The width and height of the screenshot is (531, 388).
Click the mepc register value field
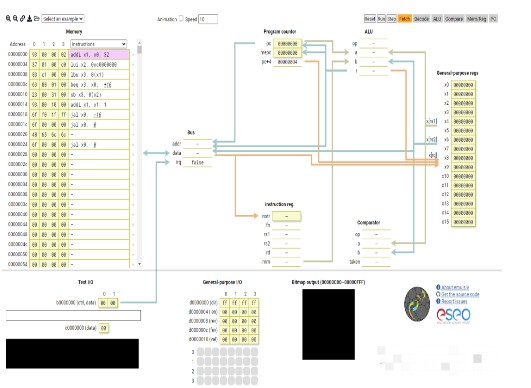pos(288,53)
